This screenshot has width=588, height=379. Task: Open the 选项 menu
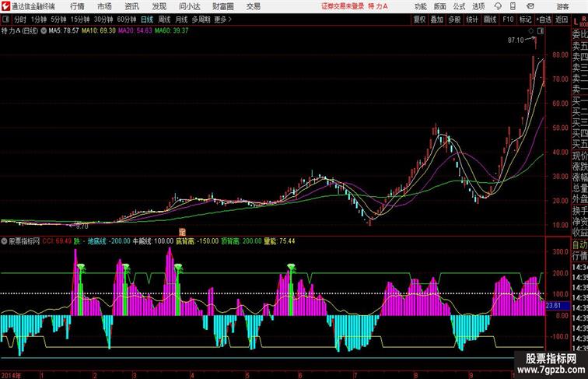pos(478,6)
